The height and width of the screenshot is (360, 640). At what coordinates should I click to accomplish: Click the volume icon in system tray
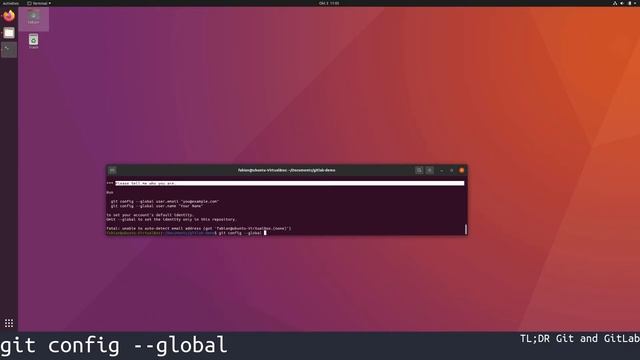coord(622,3)
